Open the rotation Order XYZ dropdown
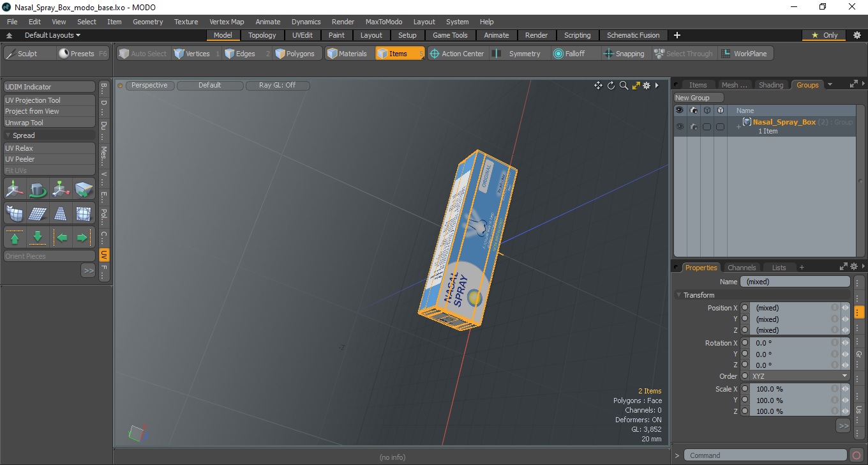This screenshot has height=465, width=868. click(800, 376)
